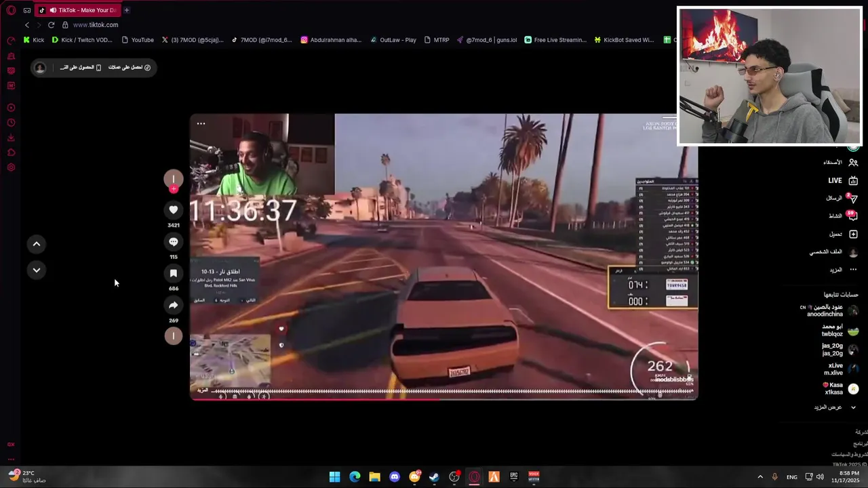Open the @7mod_6 | guns.lol bookmark
Screen dimensions: 868x488
[487, 40]
